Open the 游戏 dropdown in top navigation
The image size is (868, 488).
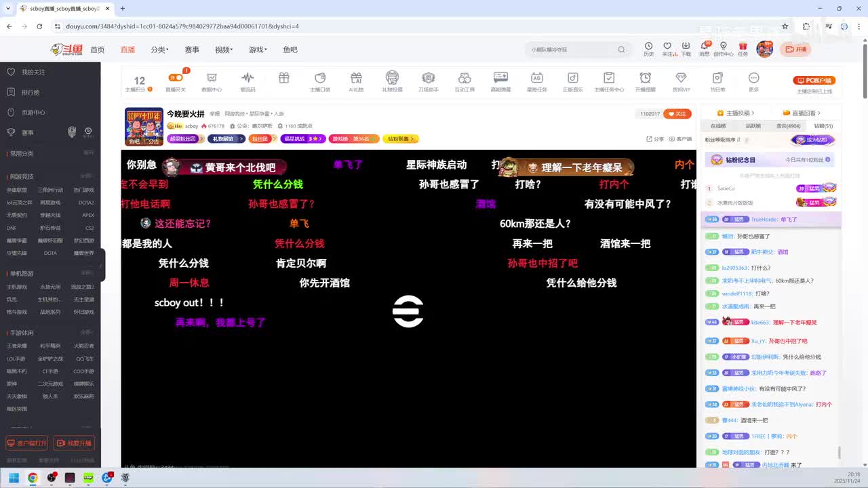258,49
